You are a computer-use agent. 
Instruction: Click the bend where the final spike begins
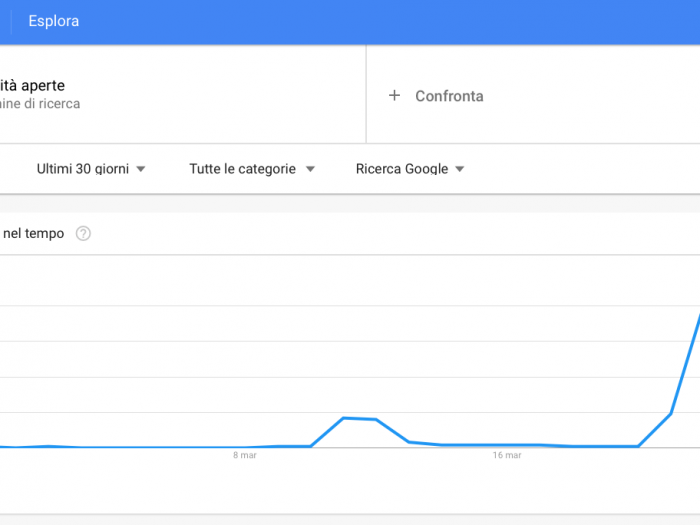tap(638, 446)
